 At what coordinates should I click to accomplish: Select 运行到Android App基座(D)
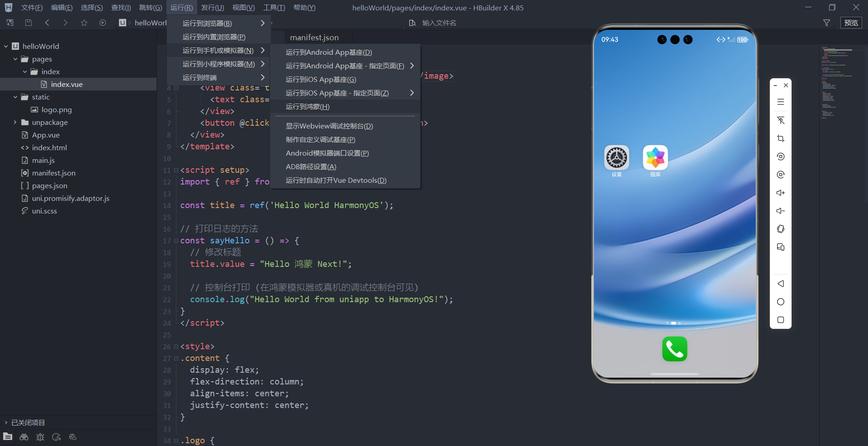[346, 52]
